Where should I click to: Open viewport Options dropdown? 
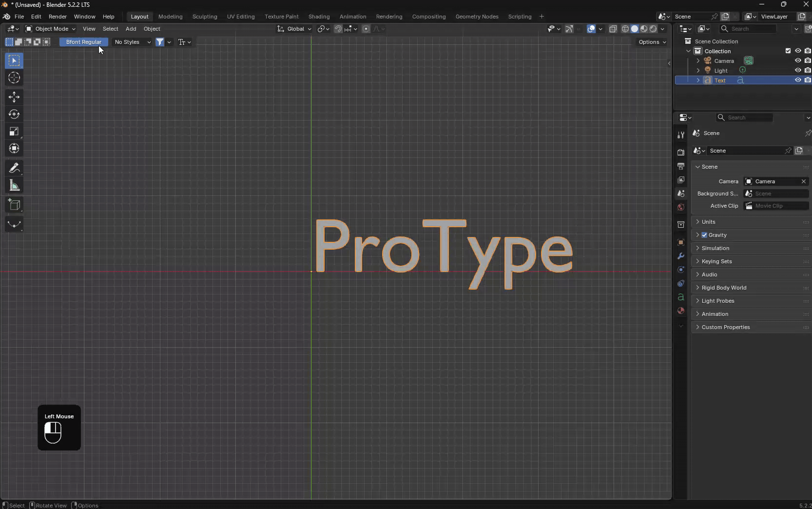[x=652, y=42]
